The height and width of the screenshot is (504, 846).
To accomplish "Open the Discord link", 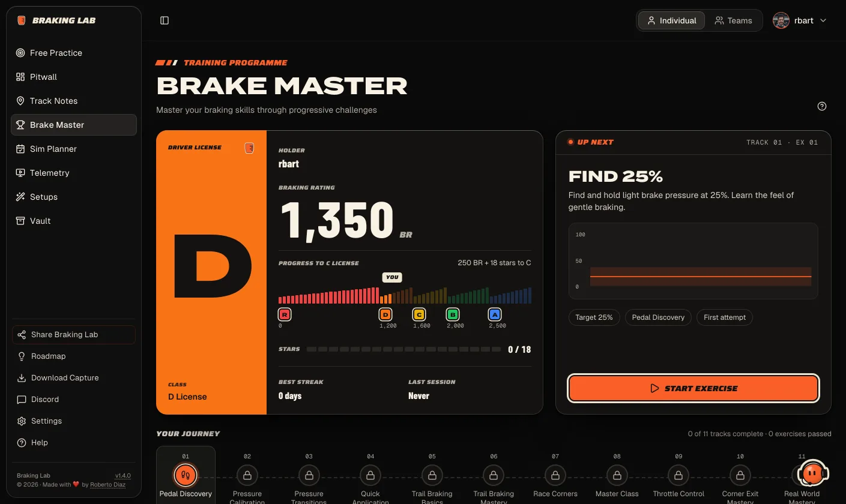I will tap(74, 400).
